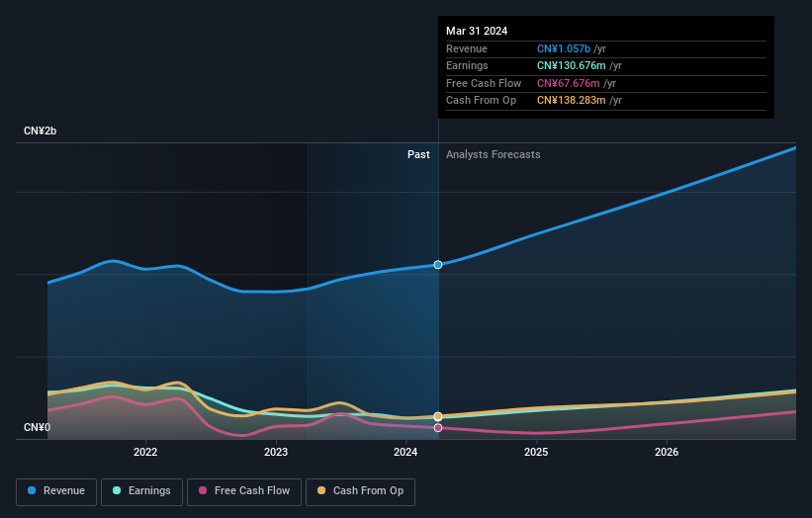This screenshot has width=812, height=518.
Task: Click the CN¥67.676m free cash flow value
Action: [x=568, y=83]
